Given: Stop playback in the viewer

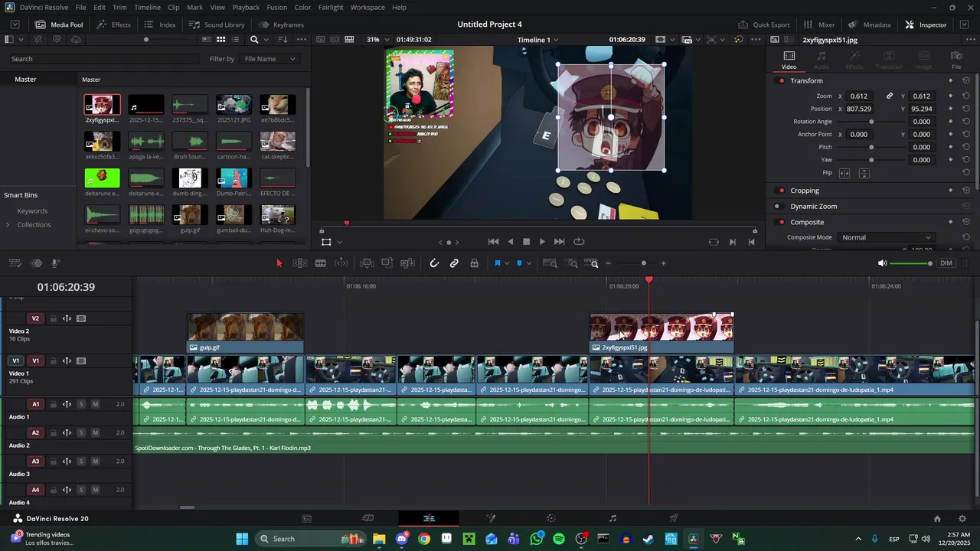Looking at the screenshot, I should click(526, 242).
